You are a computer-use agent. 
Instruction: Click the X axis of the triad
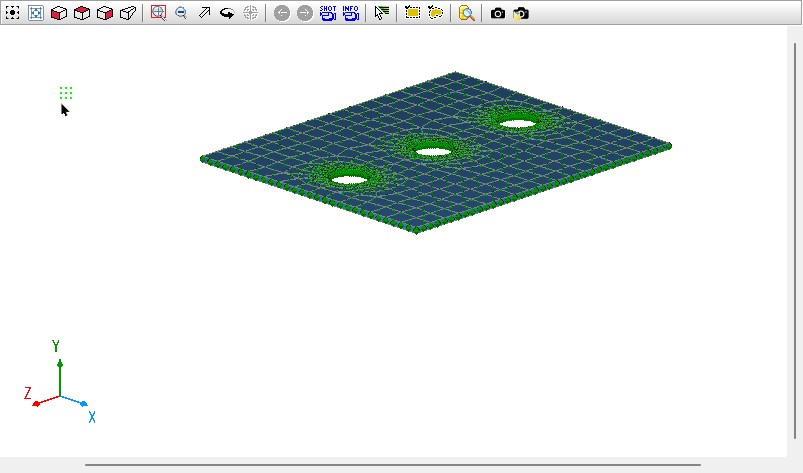pos(74,401)
